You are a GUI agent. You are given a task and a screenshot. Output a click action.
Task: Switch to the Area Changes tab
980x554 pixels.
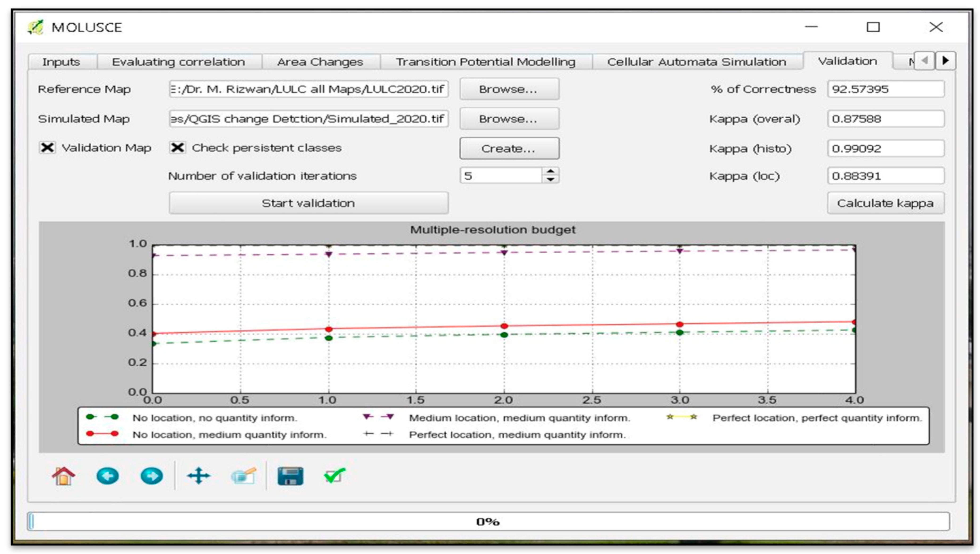[x=320, y=62]
